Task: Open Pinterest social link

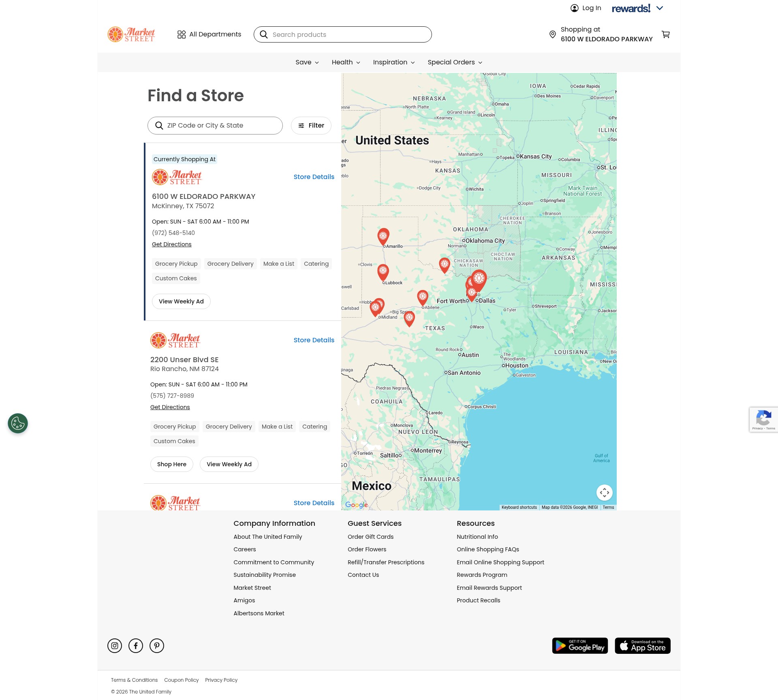Action: coord(157,646)
